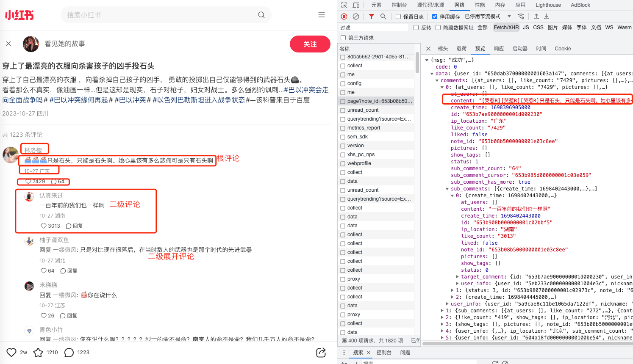633x364 pixels.
Task: Click the share icon below the post
Action: pyautogui.click(x=321, y=353)
